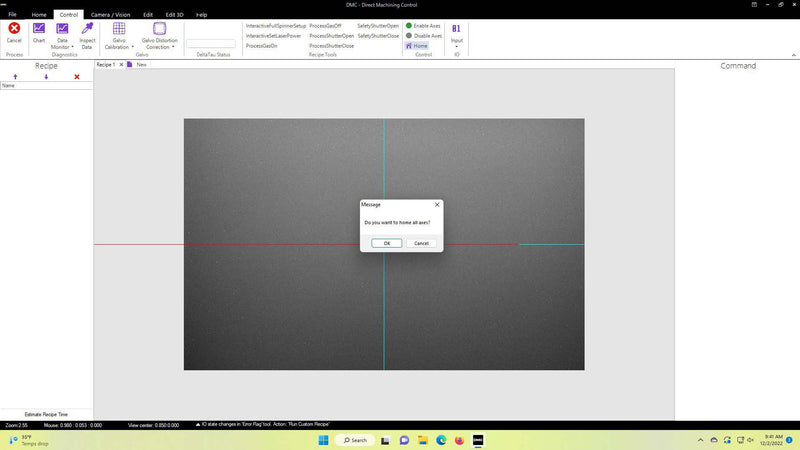The width and height of the screenshot is (800, 450).
Task: Delete recipe item with red X
Action: click(77, 77)
